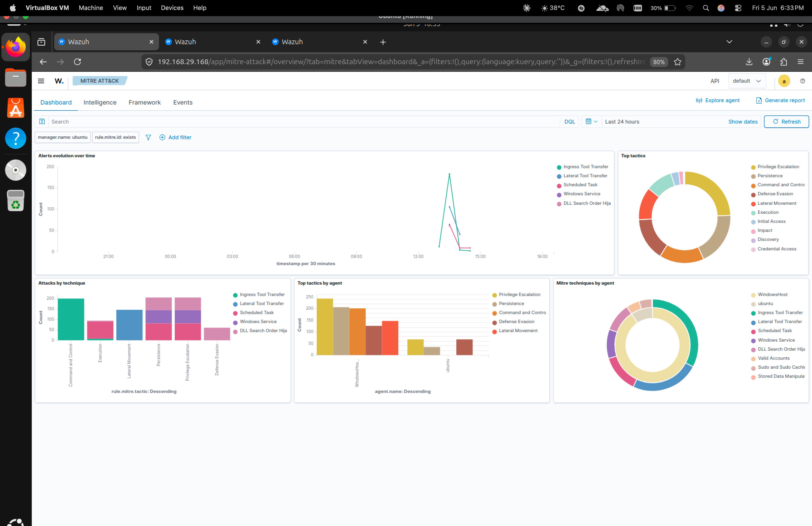Click the Refresh button
Screen dimensions: 812x526
786,121
